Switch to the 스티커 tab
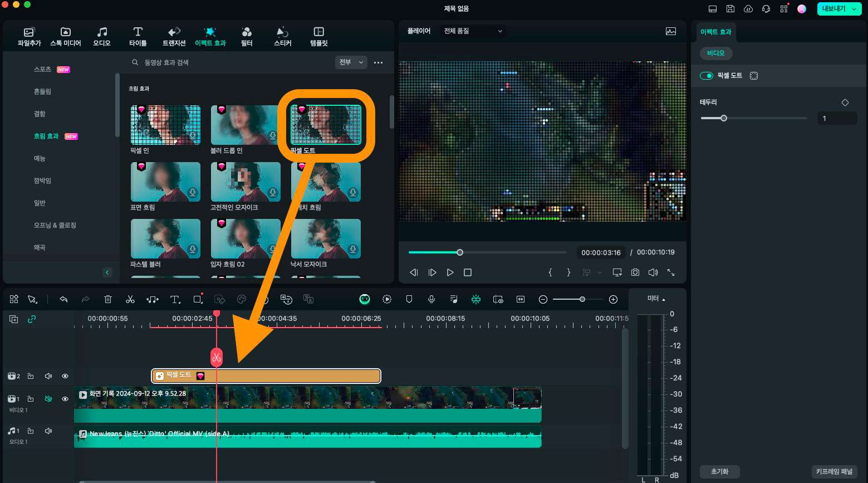This screenshot has width=868, height=483. pyautogui.click(x=283, y=36)
